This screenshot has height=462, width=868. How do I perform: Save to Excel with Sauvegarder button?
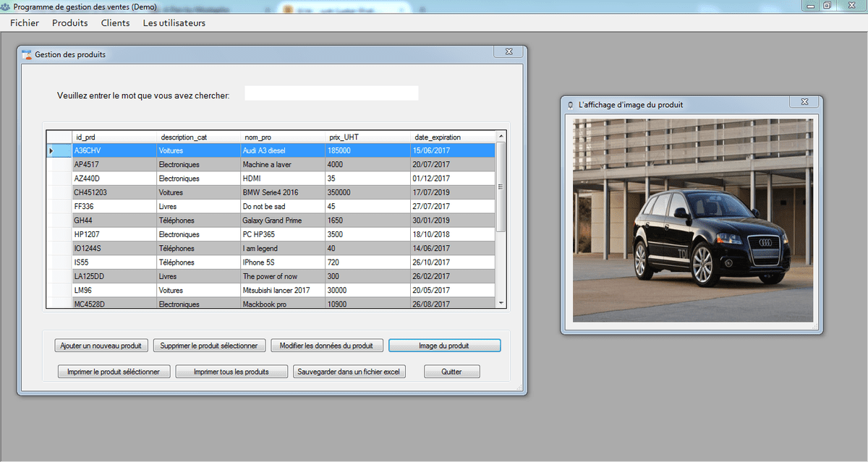coord(349,372)
